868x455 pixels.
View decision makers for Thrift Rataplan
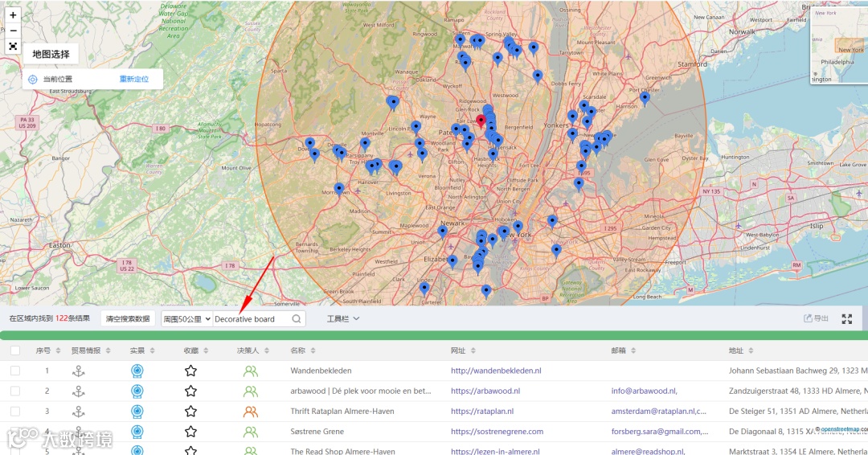tap(251, 412)
